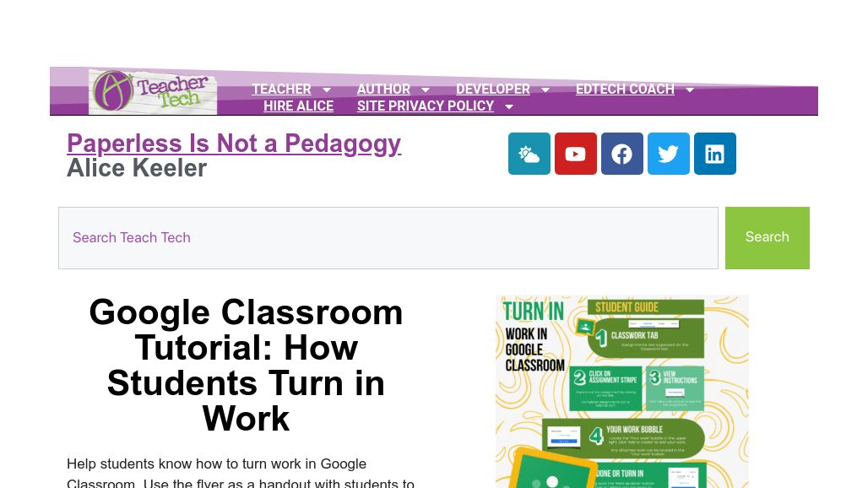This screenshot has width=868, height=488.
Task: Click the green Search button
Action: 768,238
